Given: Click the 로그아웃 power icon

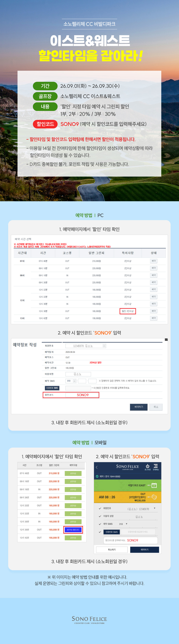Looking at the screenshot, I should click(x=147, y=466).
